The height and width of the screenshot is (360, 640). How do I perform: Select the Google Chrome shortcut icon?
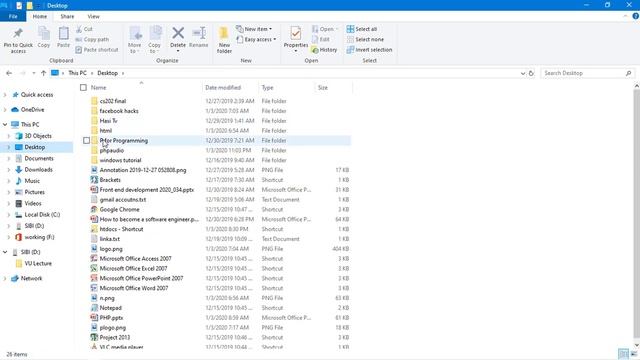(94, 209)
